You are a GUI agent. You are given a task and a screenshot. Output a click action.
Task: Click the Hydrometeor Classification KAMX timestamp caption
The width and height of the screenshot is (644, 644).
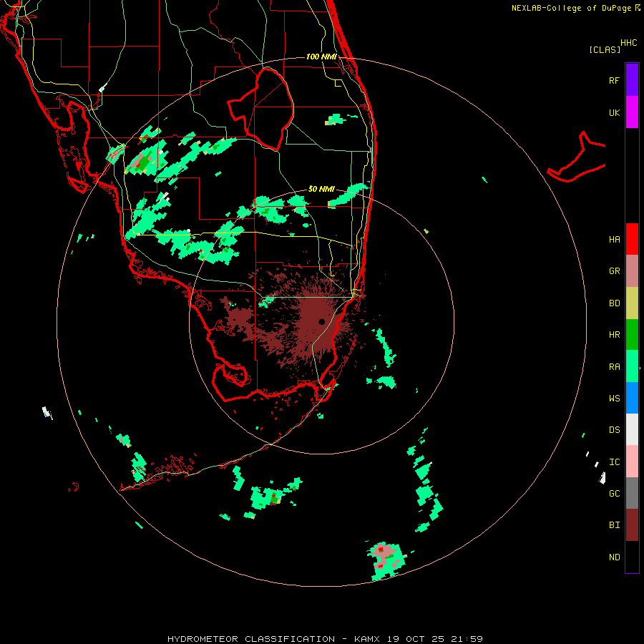point(325,639)
